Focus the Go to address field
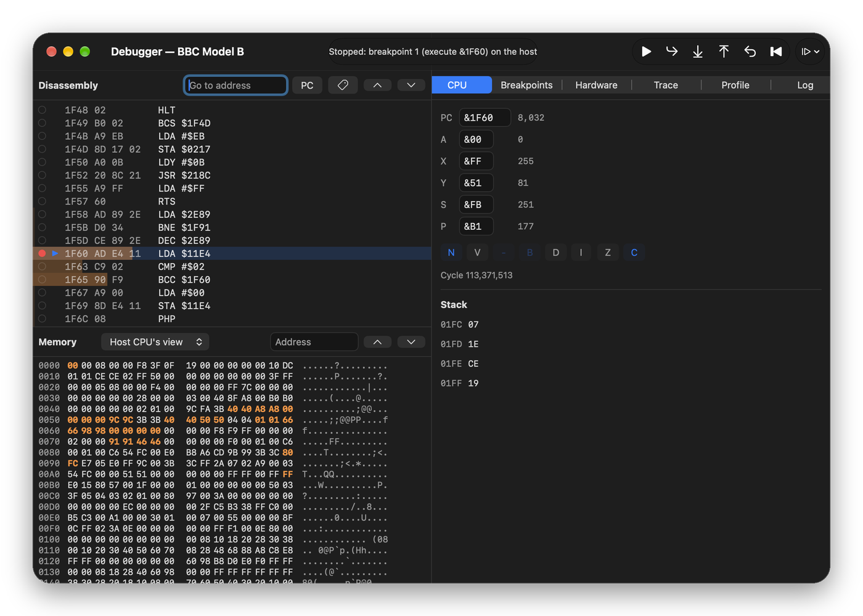The height and width of the screenshot is (616, 863). 235,85
